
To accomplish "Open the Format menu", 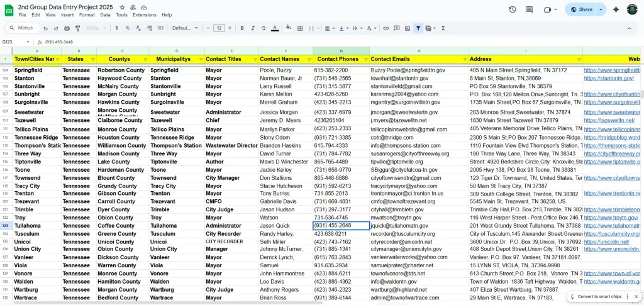I will [87, 14].
